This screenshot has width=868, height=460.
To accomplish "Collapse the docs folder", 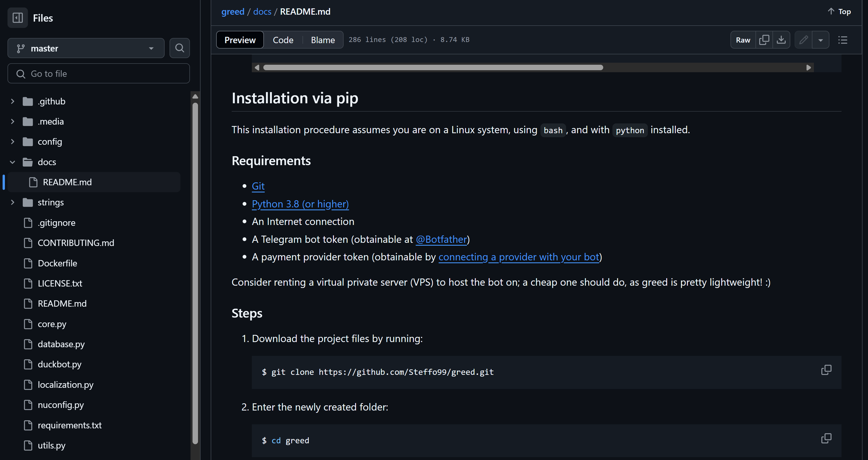I will pos(12,162).
